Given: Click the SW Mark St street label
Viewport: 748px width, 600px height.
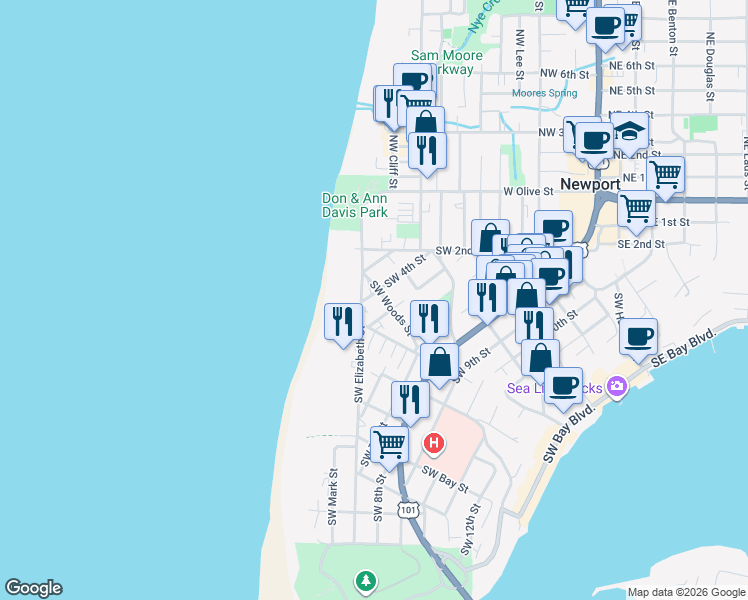Looking at the screenshot, I should tap(332, 497).
